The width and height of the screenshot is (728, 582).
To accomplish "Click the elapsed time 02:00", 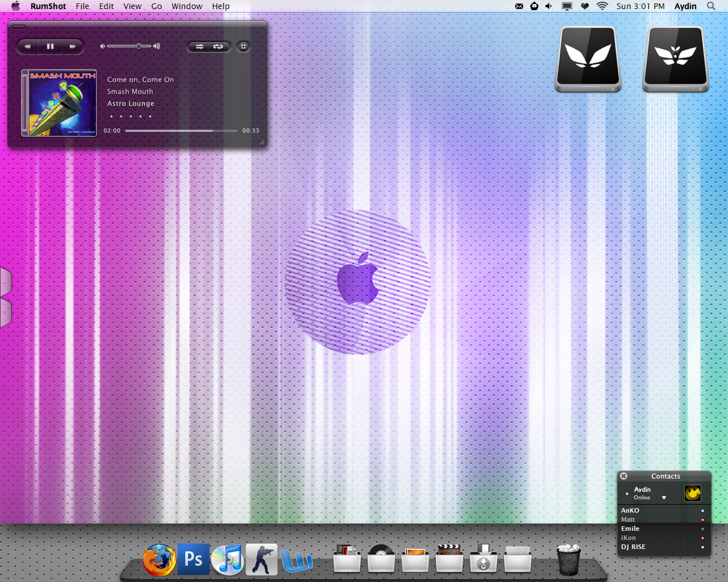I will pyautogui.click(x=112, y=131).
